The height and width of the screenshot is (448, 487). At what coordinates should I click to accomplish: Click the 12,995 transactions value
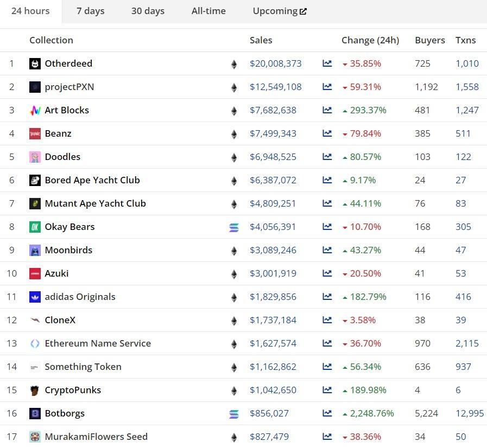pyautogui.click(x=470, y=413)
